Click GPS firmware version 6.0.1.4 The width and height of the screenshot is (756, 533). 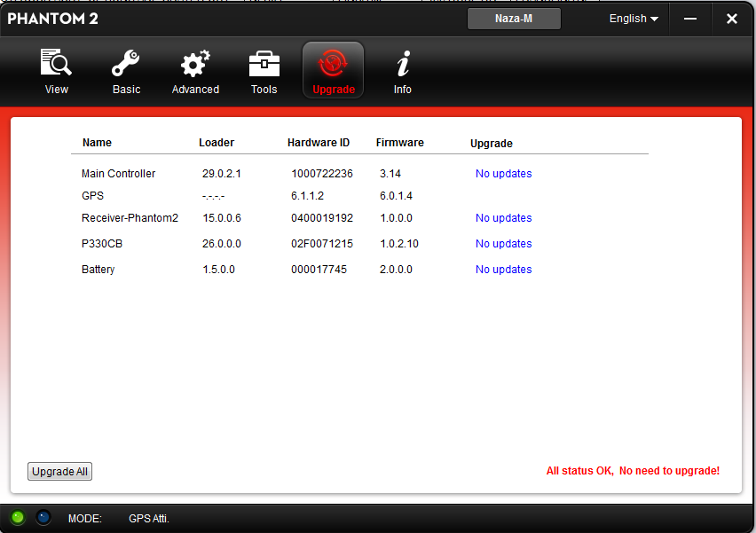(396, 196)
